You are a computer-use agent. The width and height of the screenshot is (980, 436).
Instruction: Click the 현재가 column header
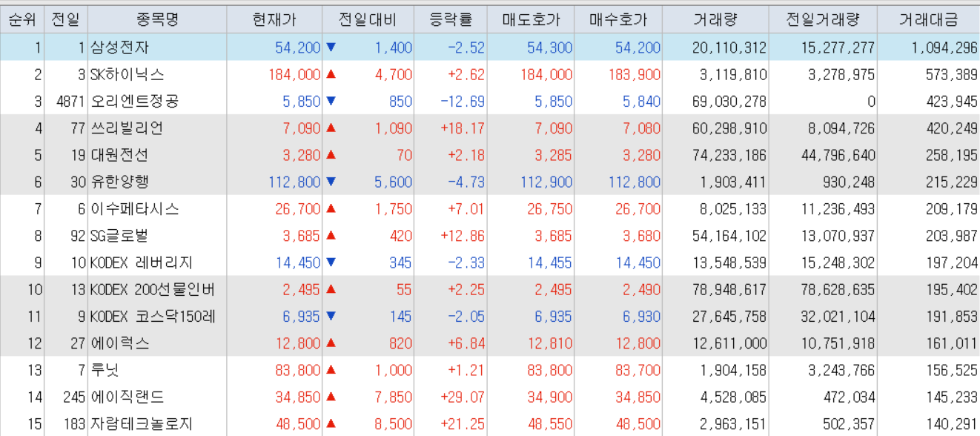click(x=274, y=20)
